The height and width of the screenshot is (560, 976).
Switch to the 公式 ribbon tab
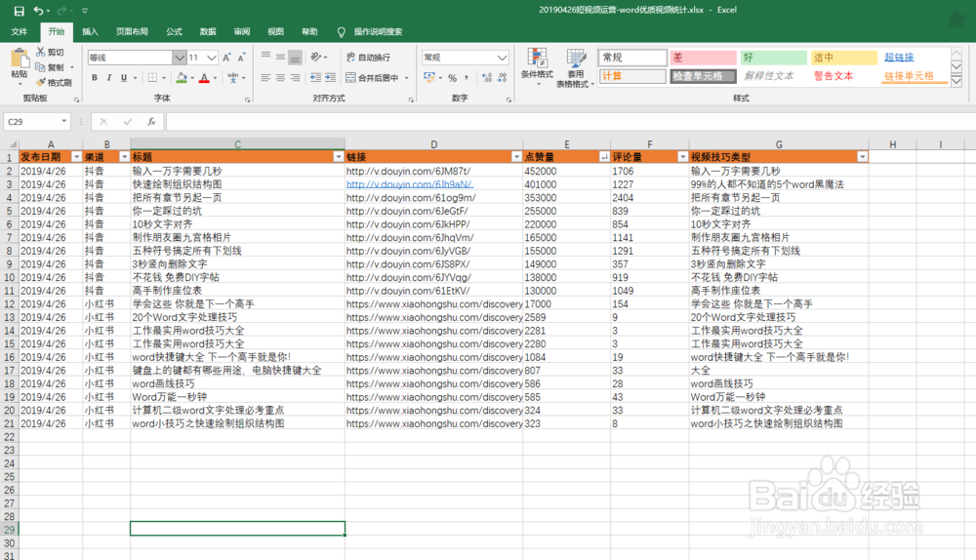click(175, 32)
